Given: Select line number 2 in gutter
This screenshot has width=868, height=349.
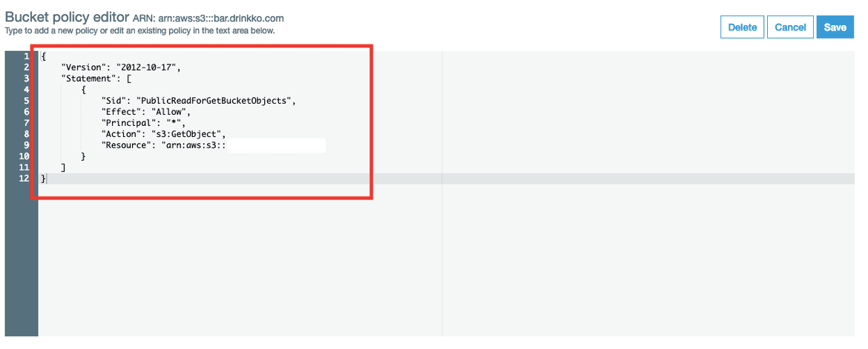Looking at the screenshot, I should (27, 67).
